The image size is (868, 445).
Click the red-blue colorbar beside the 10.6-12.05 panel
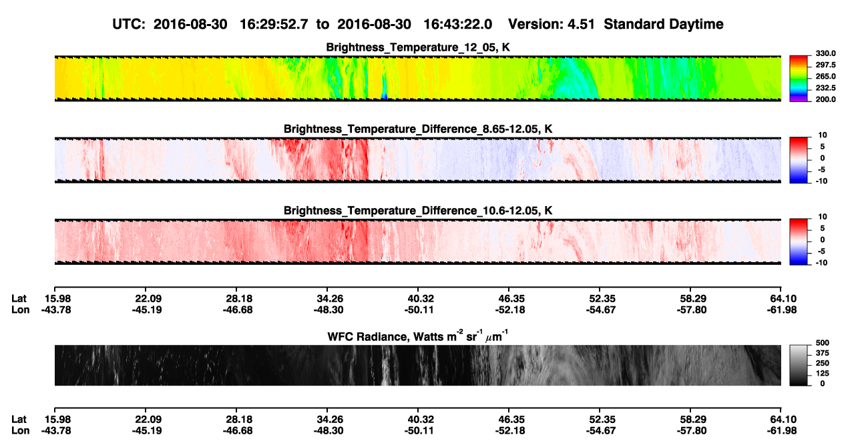tap(799, 242)
